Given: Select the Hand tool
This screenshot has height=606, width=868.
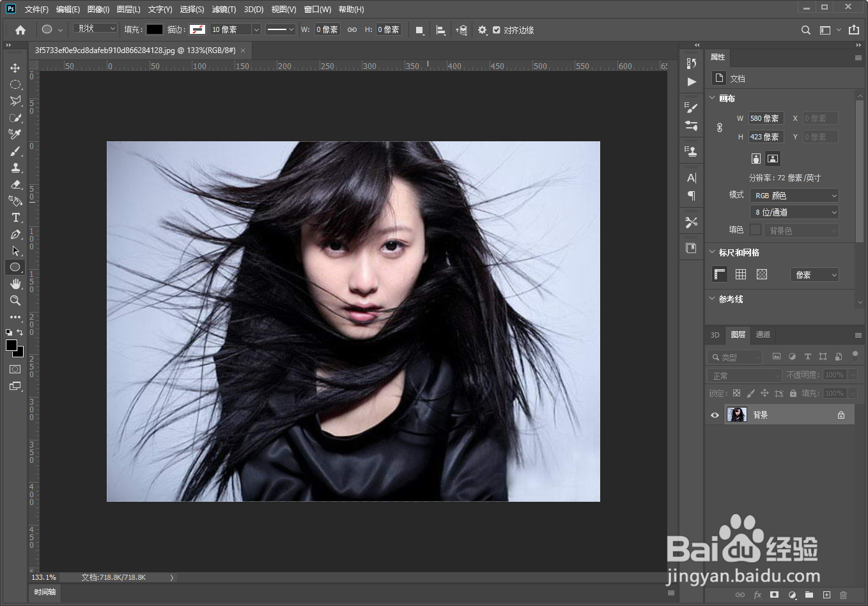Looking at the screenshot, I should click(15, 284).
